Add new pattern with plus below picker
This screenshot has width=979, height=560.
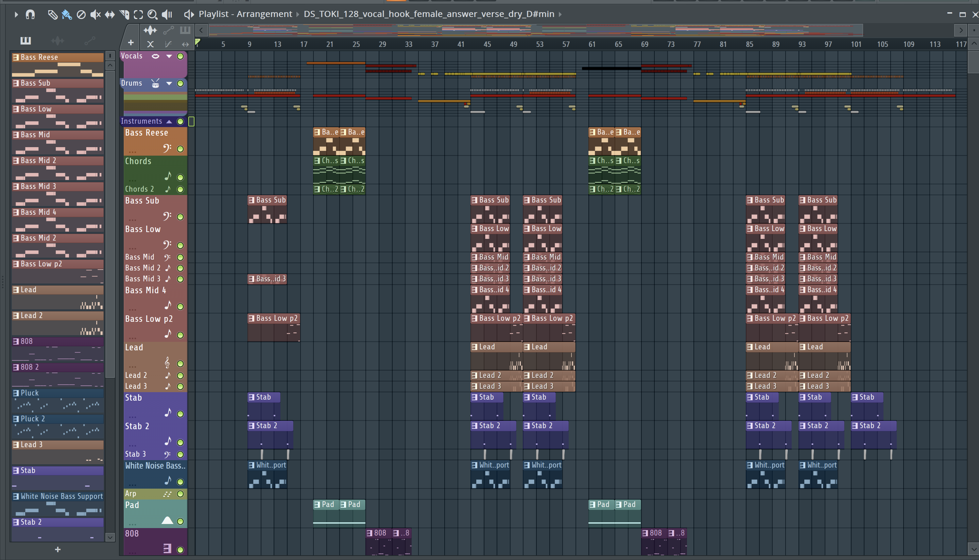point(58,549)
